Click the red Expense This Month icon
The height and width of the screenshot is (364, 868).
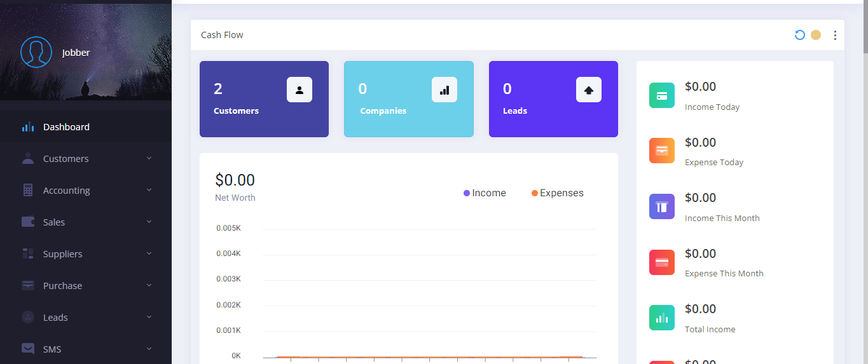point(662,262)
